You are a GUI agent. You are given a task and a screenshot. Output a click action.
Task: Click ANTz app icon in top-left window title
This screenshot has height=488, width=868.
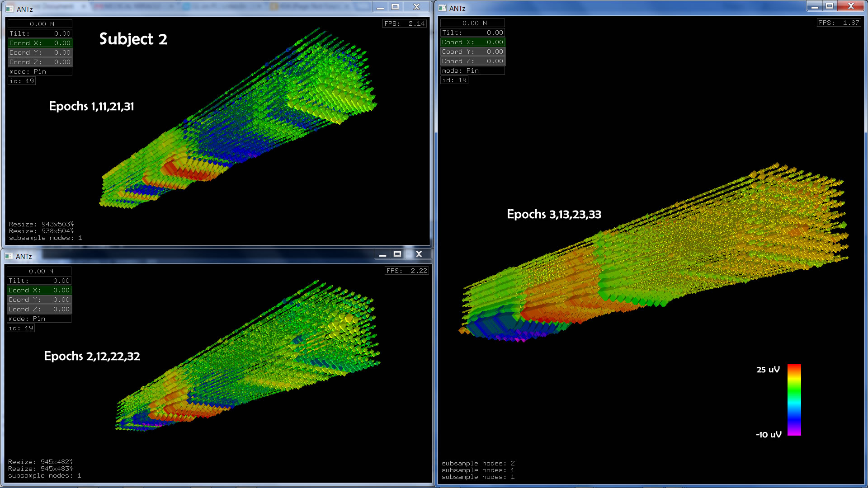[9, 9]
